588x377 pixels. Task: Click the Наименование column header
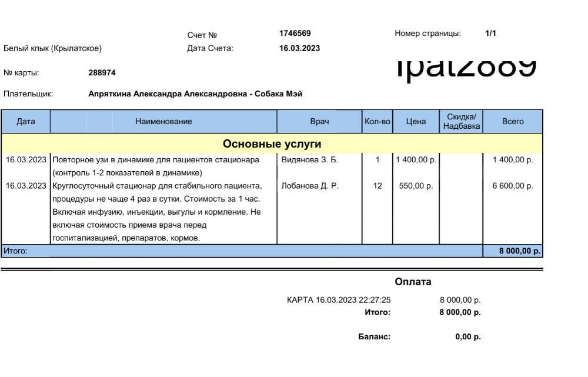pos(163,122)
